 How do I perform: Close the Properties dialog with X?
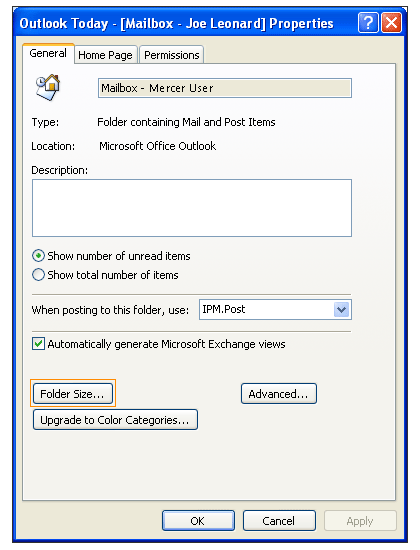(391, 23)
